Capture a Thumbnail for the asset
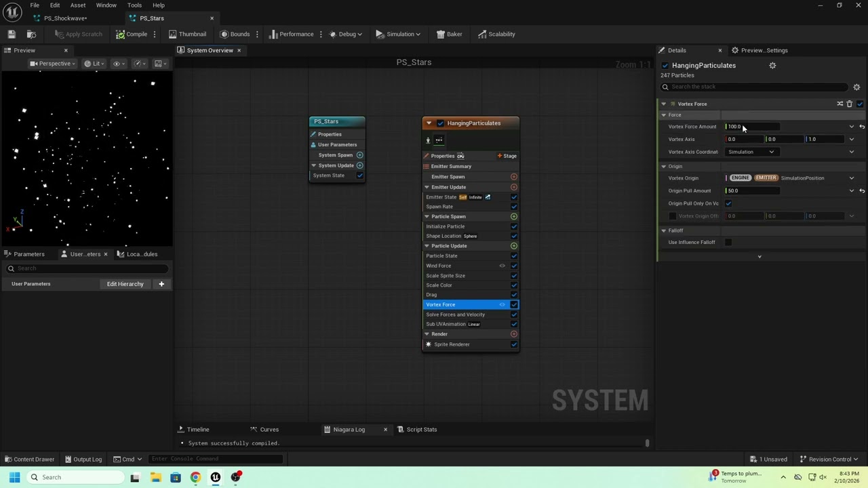Viewport: 868px width, 488px height. (x=187, y=34)
